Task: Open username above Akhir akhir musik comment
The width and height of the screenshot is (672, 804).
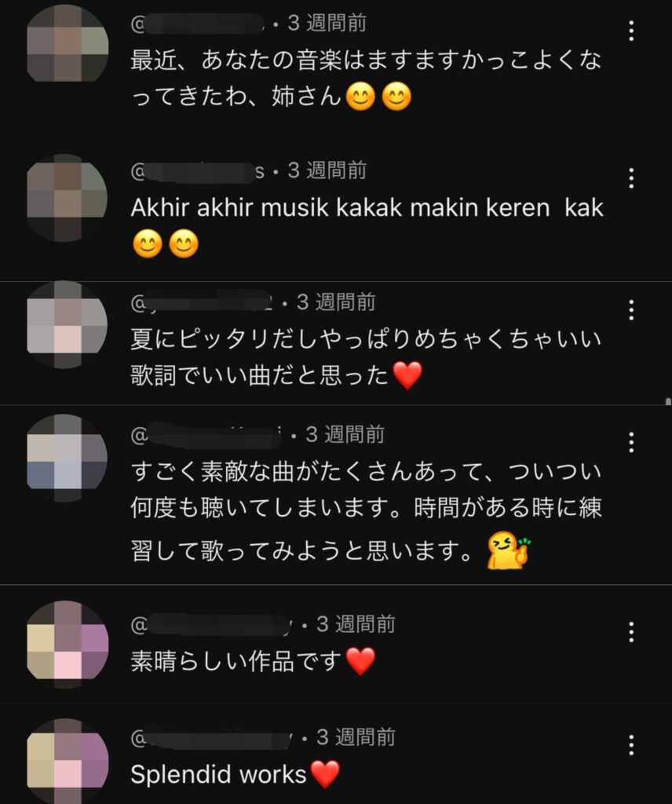Action: (x=198, y=171)
